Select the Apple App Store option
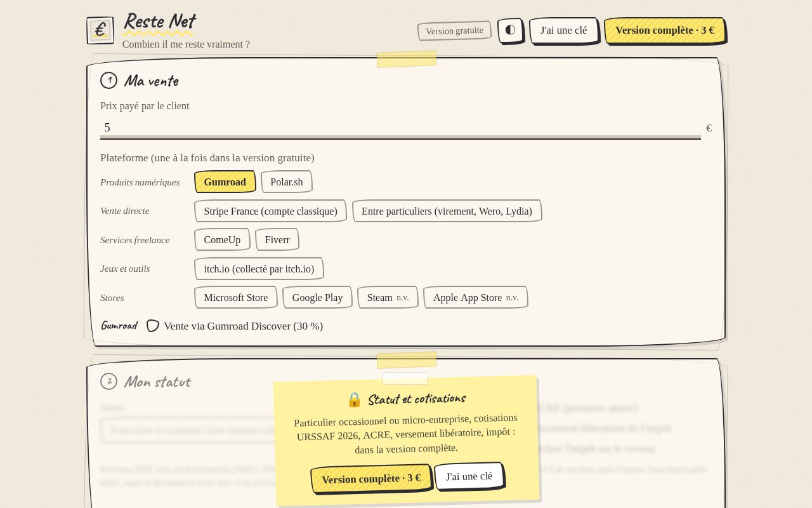The image size is (812, 508). (475, 297)
